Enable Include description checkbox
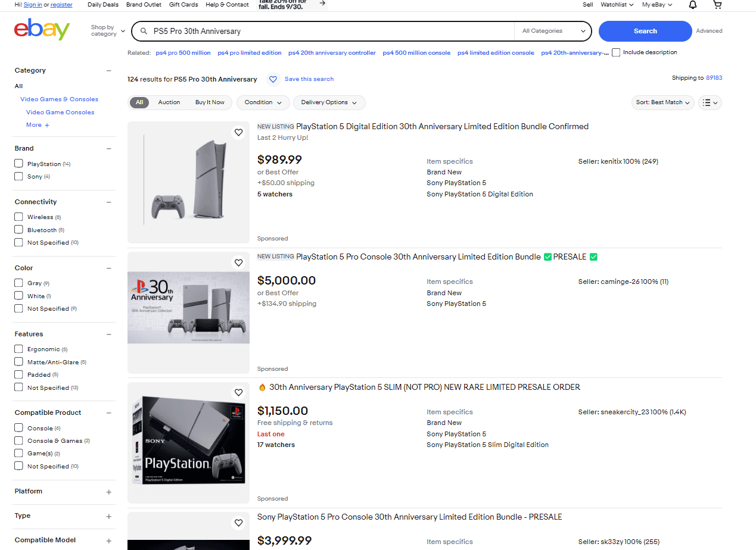The height and width of the screenshot is (550, 756). point(616,52)
